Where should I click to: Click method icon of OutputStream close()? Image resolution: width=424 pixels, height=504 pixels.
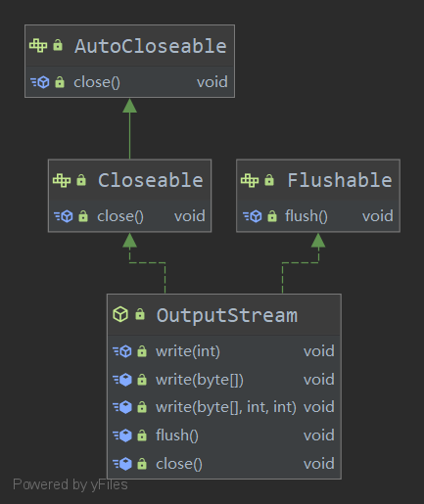pos(122,464)
